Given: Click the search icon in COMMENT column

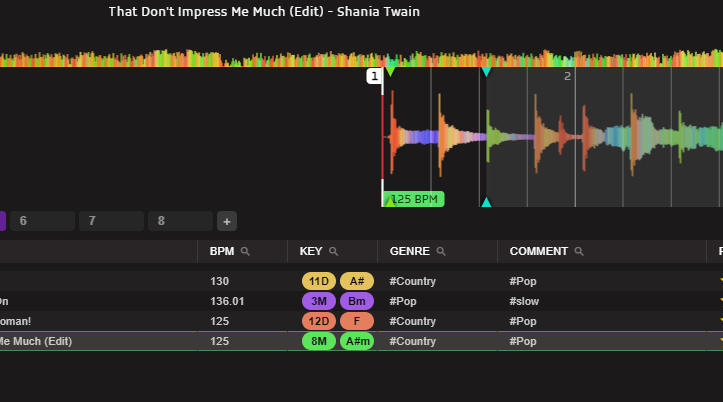Looking at the screenshot, I should pos(579,252).
